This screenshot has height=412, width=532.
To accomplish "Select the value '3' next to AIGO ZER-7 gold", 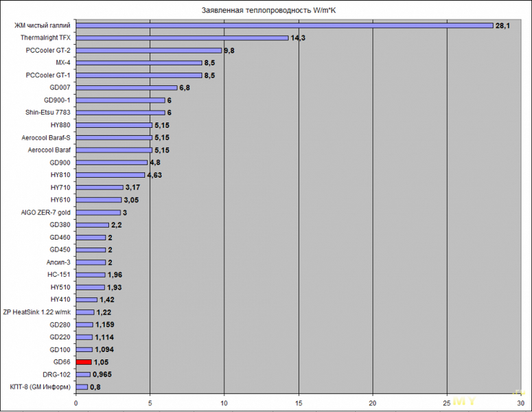I will [125, 213].
